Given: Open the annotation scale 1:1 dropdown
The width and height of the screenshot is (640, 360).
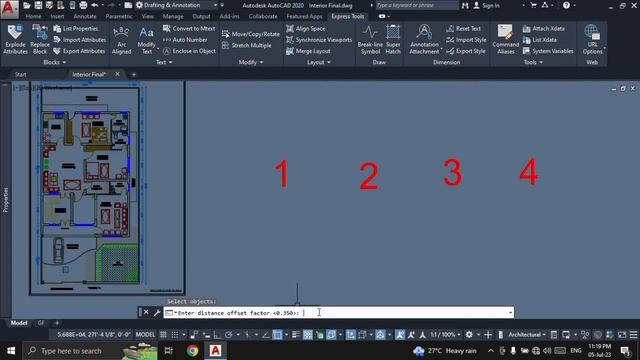Looking at the screenshot, I should (446, 335).
